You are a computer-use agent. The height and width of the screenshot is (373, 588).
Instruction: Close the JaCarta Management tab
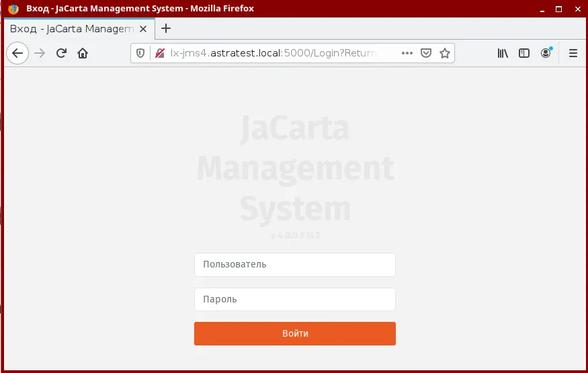coord(143,29)
